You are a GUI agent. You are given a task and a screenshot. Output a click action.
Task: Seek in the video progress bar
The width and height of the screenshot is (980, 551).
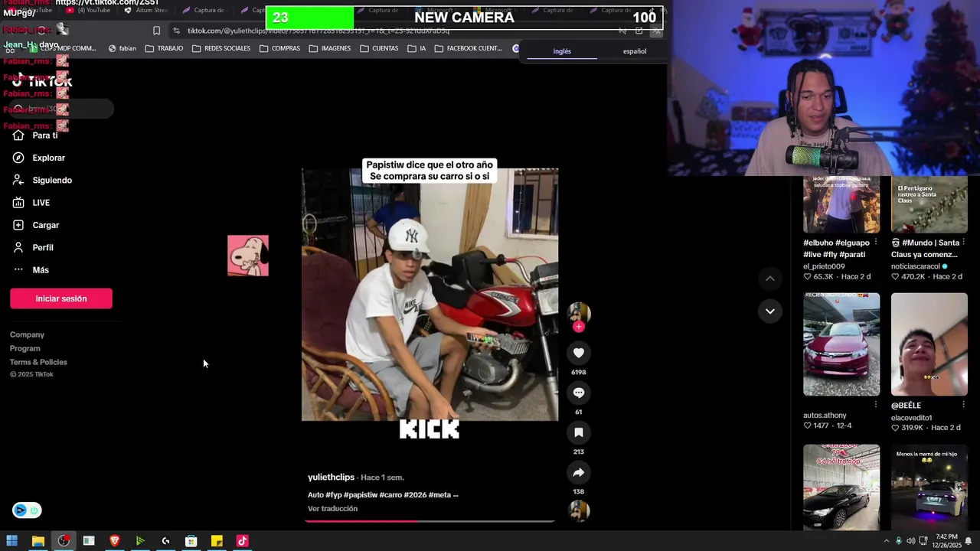coord(430,521)
